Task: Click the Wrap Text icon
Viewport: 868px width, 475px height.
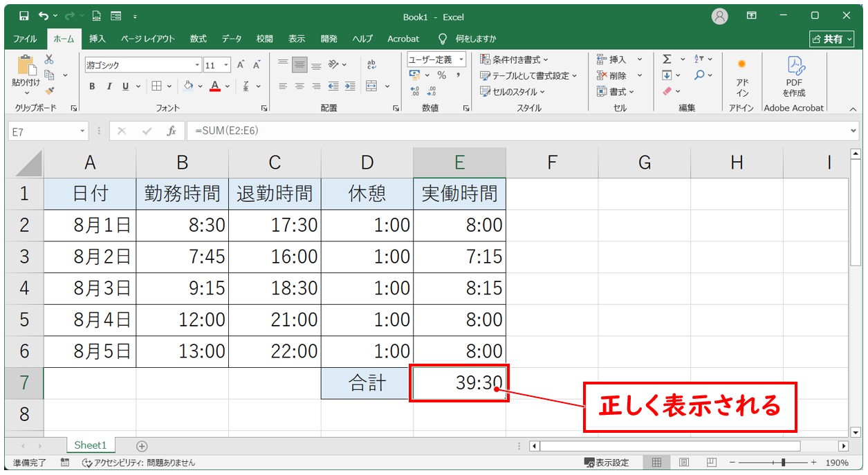Action: point(371,64)
